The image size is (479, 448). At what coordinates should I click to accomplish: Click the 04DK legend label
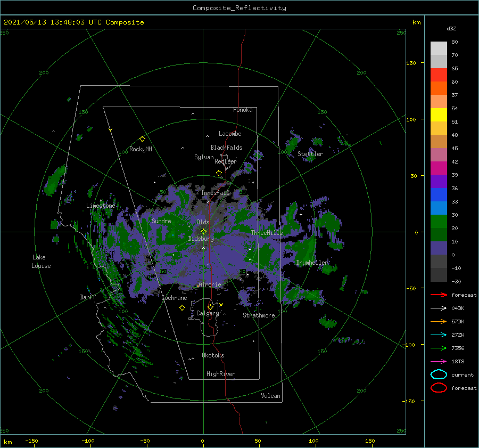coord(458,308)
